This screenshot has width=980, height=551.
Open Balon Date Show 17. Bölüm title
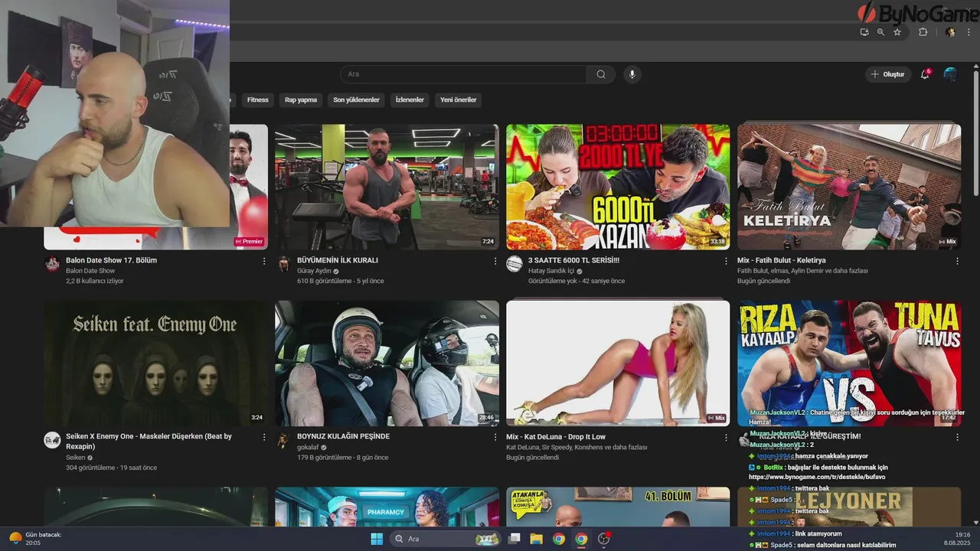pyautogui.click(x=111, y=260)
